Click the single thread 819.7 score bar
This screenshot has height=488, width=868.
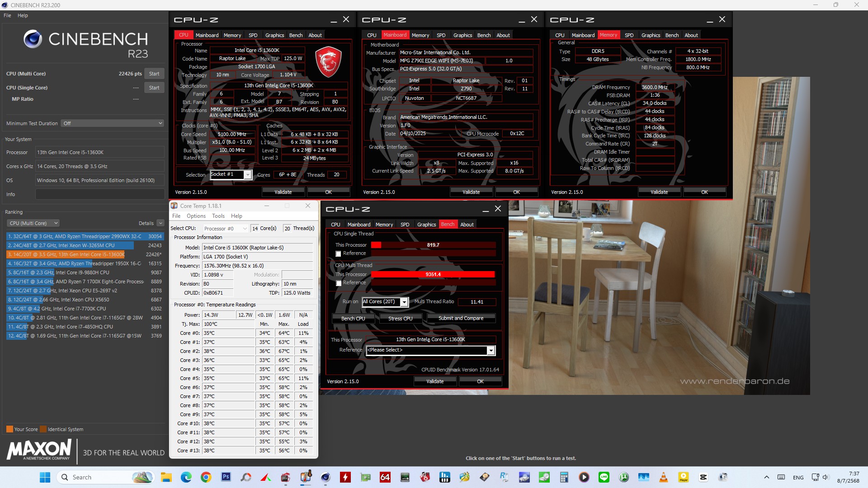(x=433, y=245)
